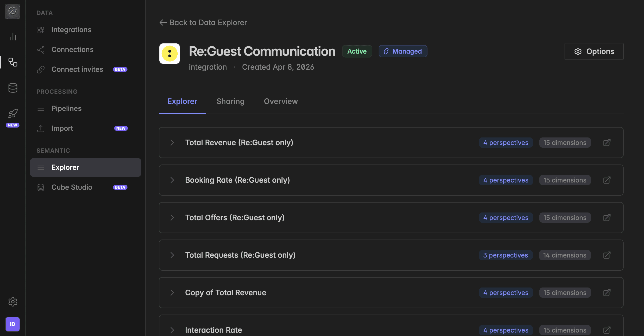This screenshot has height=336, width=644.
Task: Open Connect invites in the sidebar
Action: [x=86, y=69]
